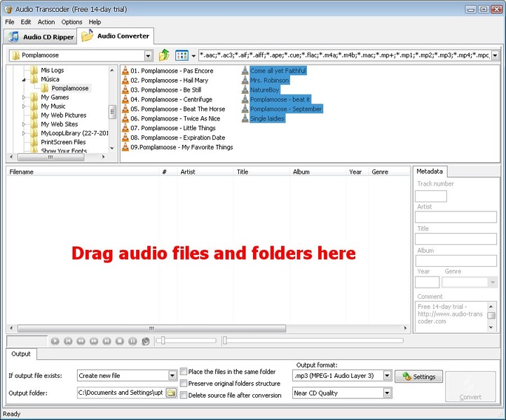Click the speaker mute icon
Viewport: 506px width, 420px height.
(146, 341)
